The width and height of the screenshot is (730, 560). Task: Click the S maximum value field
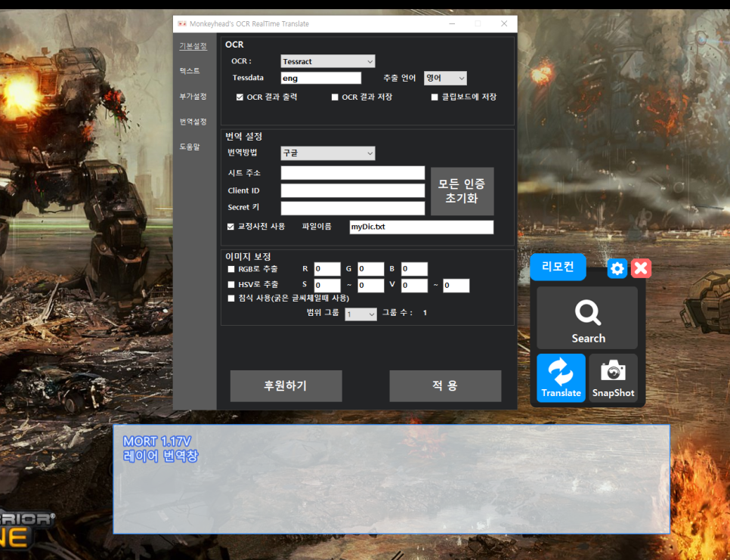tap(370, 286)
